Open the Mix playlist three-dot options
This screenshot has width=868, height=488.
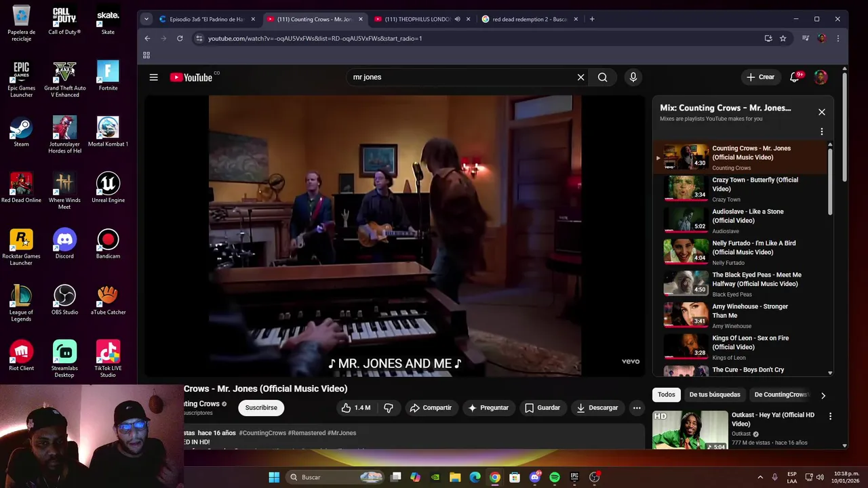pos(821,131)
